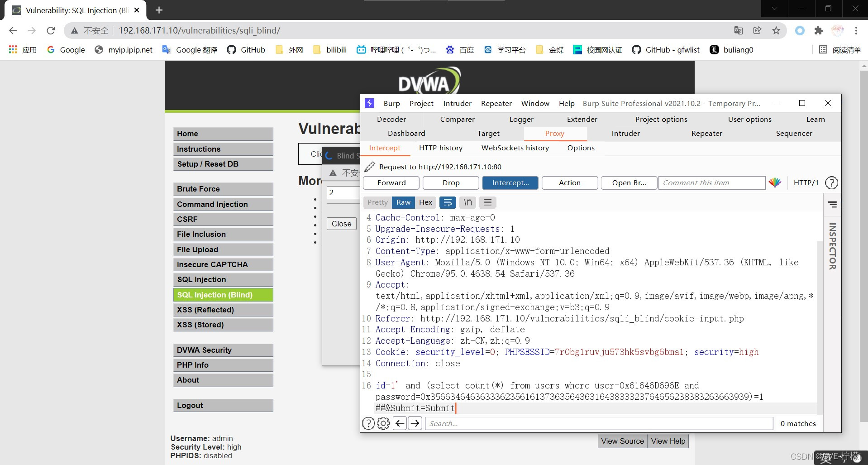This screenshot has width=868, height=465.
Task: Open the highlight color picker icon
Action: click(x=775, y=182)
